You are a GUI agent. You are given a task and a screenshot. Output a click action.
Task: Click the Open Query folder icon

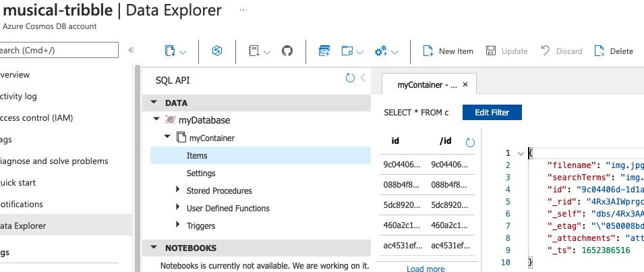[347, 51]
